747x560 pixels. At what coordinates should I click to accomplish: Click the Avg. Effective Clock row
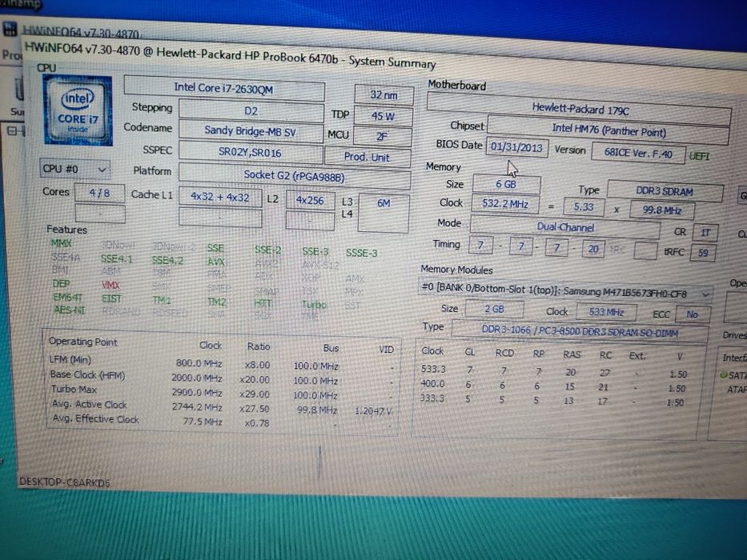[222, 421]
